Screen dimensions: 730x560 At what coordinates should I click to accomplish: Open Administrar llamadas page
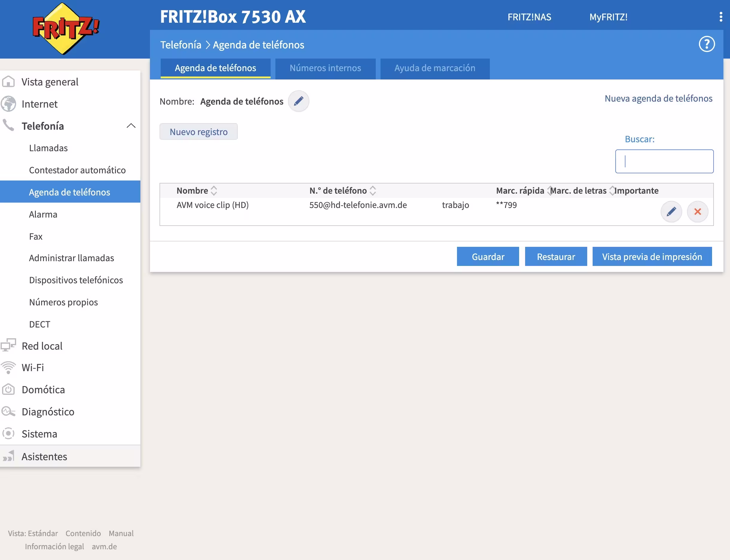click(x=71, y=258)
